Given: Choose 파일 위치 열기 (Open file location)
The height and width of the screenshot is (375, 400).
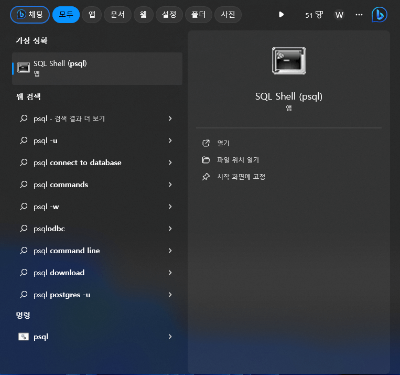Looking at the screenshot, I should click(238, 160).
